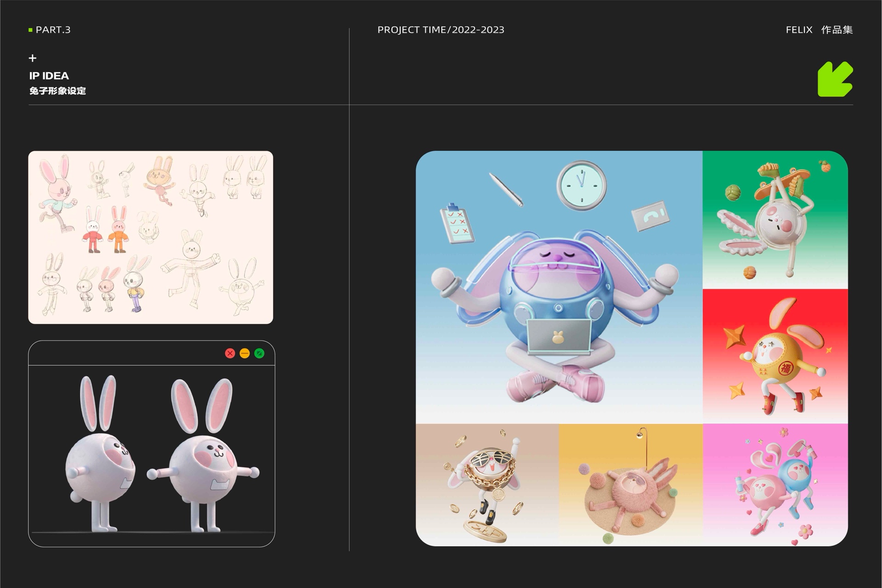Click the IP IDEA heading
882x588 pixels.
click(49, 76)
